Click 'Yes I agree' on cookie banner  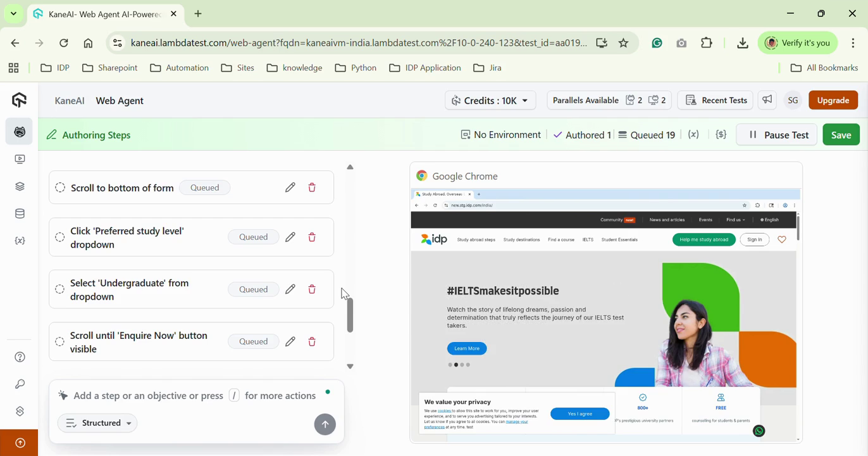pos(580,414)
